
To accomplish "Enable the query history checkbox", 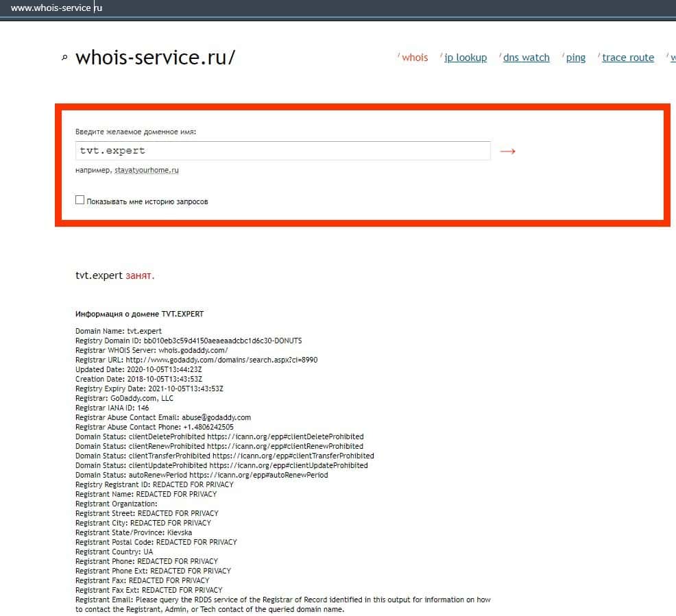I will (80, 200).
